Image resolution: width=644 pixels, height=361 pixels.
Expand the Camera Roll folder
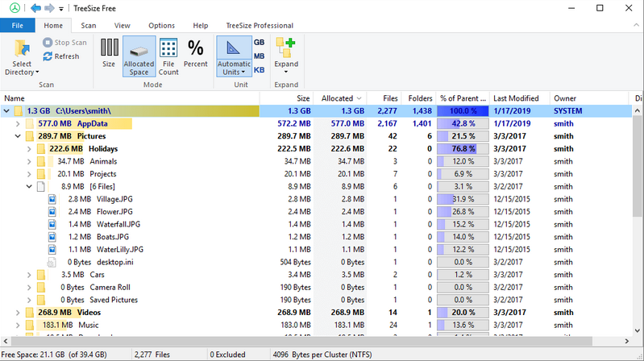29,287
